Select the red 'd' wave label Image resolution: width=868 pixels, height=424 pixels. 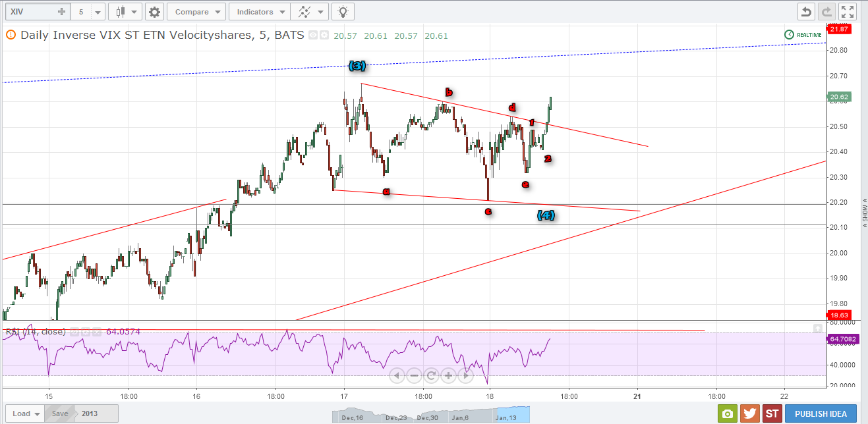tap(512, 107)
